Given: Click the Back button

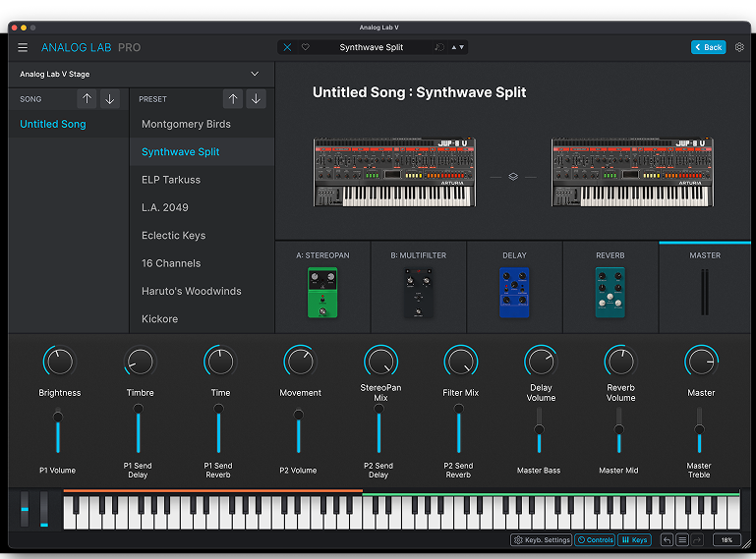Looking at the screenshot, I should click(708, 47).
